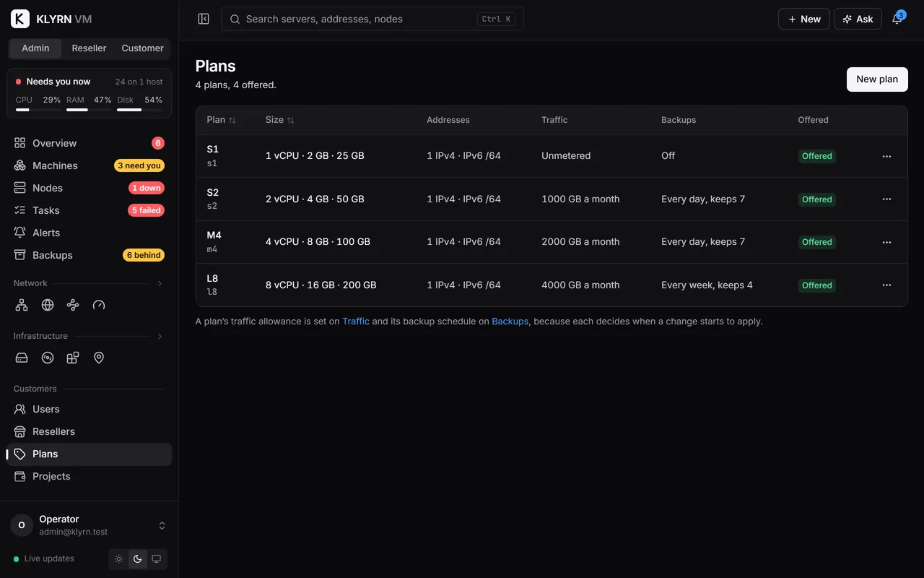This screenshot has width=924, height=578.
Task: Open the globe icon under Network
Action: coord(48,305)
